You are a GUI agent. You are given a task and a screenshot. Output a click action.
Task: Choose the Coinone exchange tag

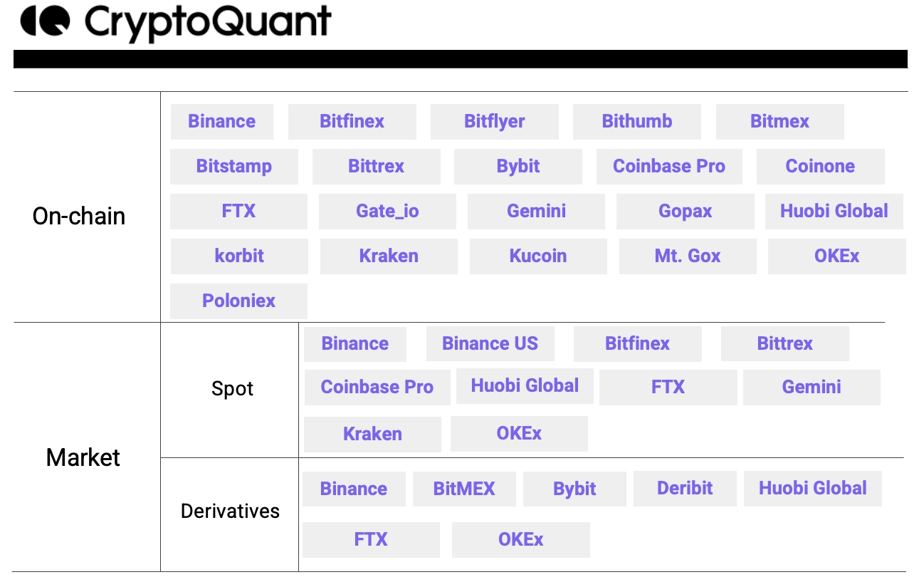pyautogui.click(x=820, y=166)
